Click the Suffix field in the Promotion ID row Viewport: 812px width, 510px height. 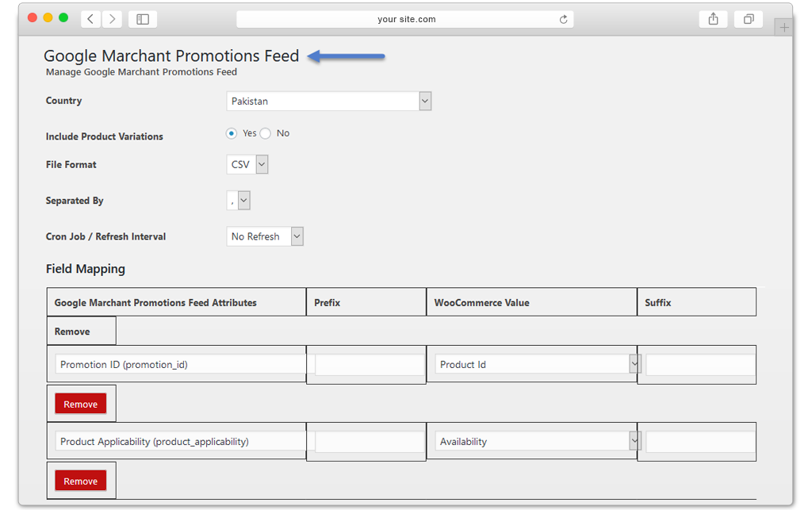pyautogui.click(x=700, y=365)
